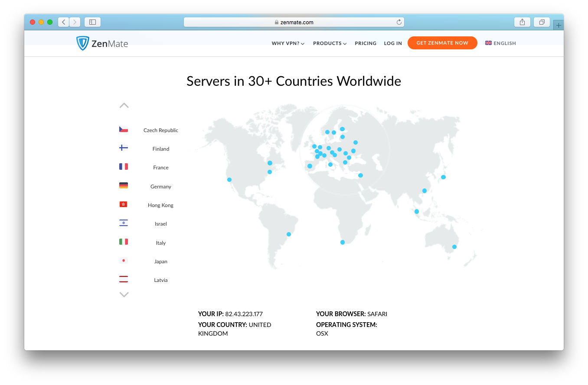This screenshot has width=588, height=385.
Task: Select Czech Republic from country list
Action: coord(161,130)
